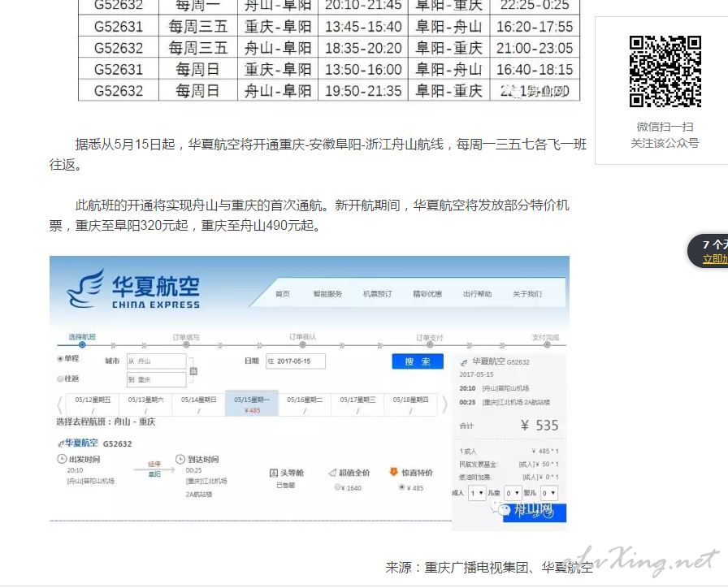The height and width of the screenshot is (588, 728).
Task: Click the China Express bird logo
Action: 85,288
